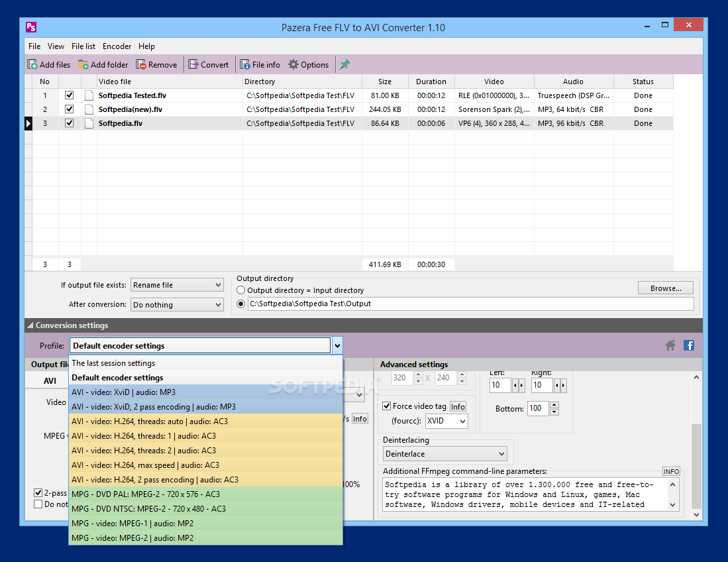Viewport: 728px width, 562px height.
Task: Click the home page house icon
Action: point(670,345)
